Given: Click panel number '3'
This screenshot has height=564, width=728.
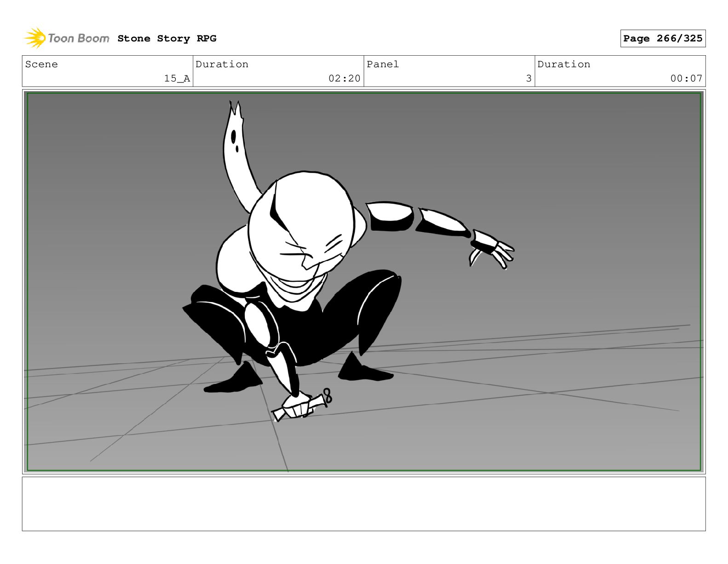Looking at the screenshot, I should (x=529, y=79).
